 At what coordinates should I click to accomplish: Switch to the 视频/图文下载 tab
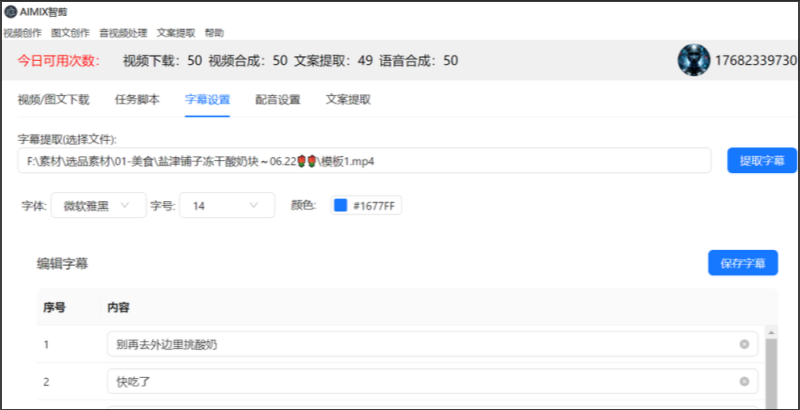(53, 100)
